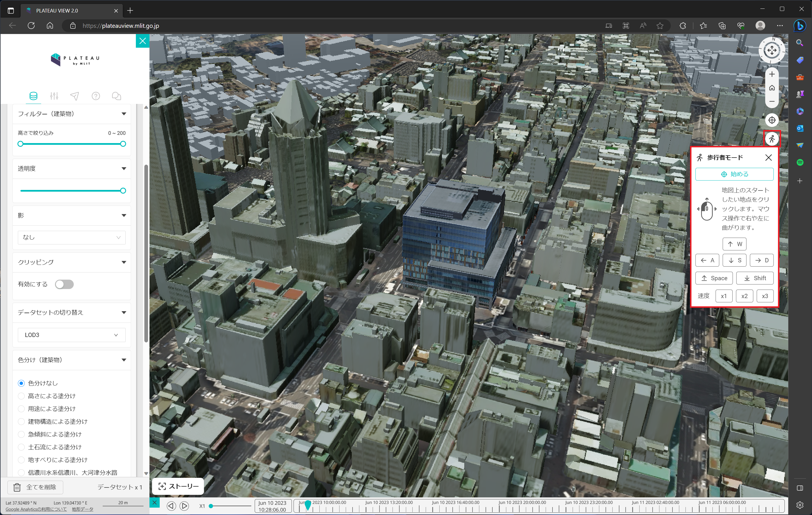
Task: Select 高さによる塗分け radio option
Action: pos(22,396)
